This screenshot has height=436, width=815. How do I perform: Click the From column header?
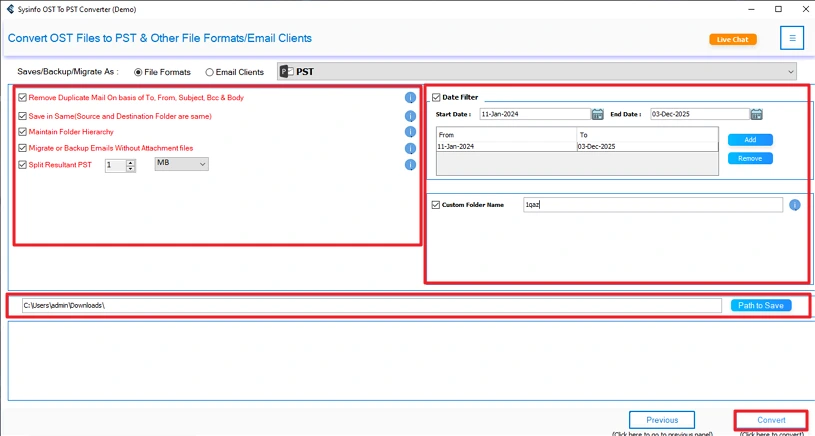(507, 135)
